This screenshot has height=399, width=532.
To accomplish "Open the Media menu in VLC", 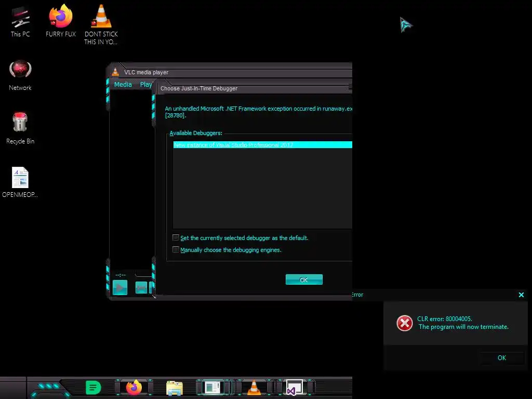I will point(123,85).
